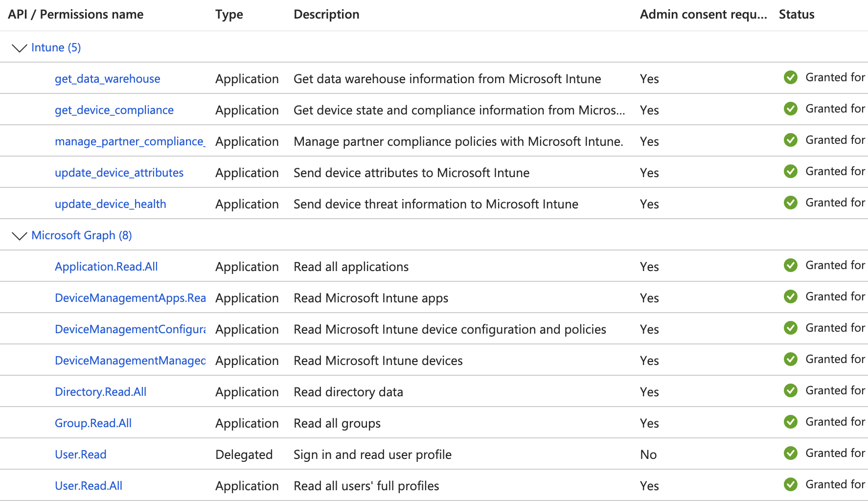Click granted checkmark in the Delegated User.Read row
The height and width of the screenshot is (501, 868).
click(x=791, y=453)
